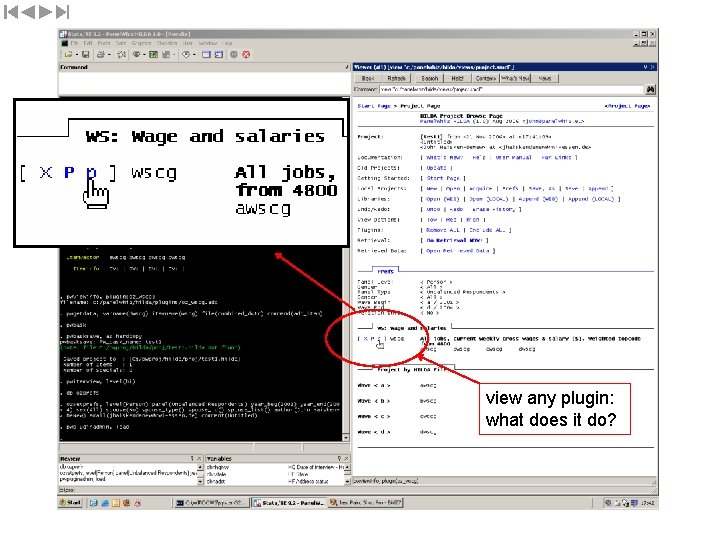Expand the Do-file Editor dropdown arrow
The image size is (720, 540).
click(174, 55)
